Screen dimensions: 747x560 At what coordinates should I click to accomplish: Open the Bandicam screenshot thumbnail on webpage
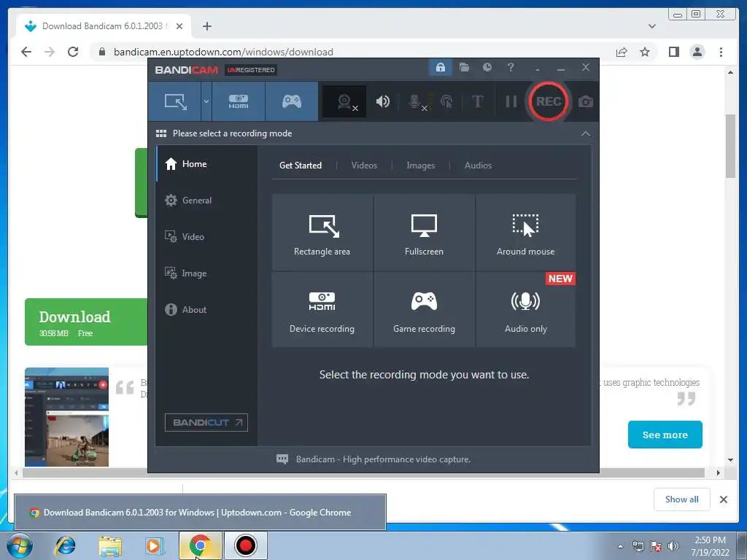coord(66,417)
